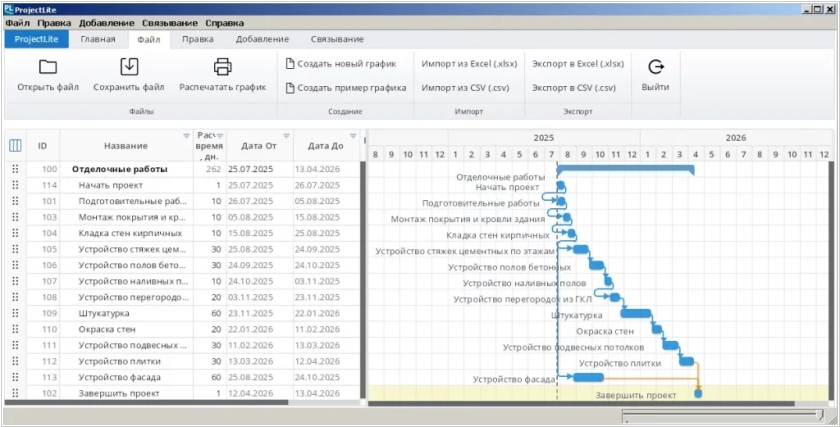Click the Штукатурка Gantt bar
The image size is (840, 427).
(636, 313)
